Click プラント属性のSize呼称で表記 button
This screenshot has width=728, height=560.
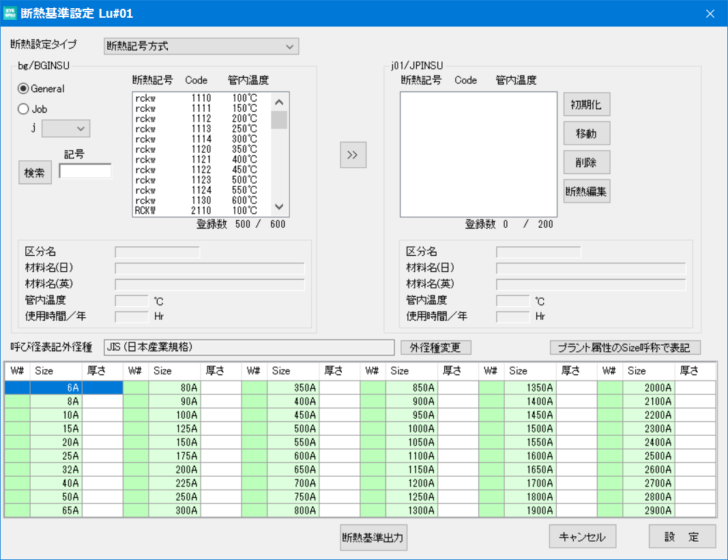625,347
